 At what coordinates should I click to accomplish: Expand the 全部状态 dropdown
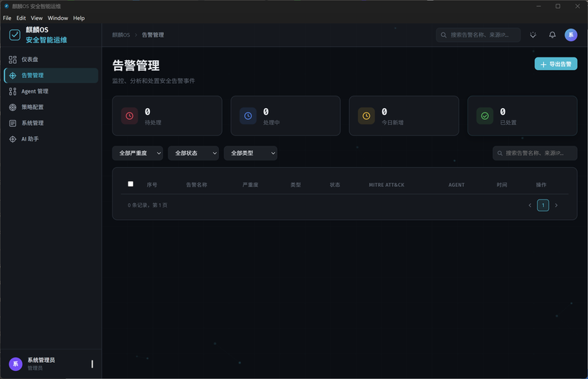tap(193, 153)
